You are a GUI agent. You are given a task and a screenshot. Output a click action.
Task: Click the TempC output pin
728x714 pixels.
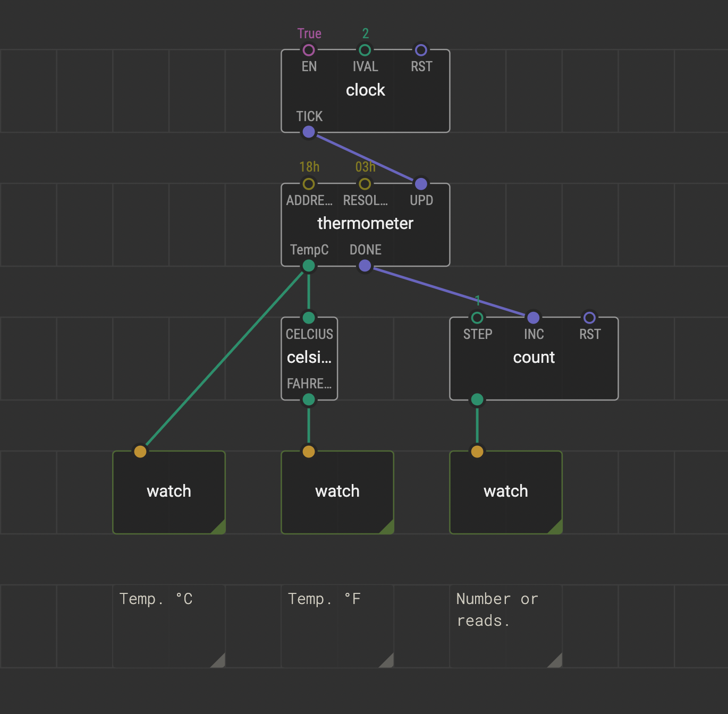(x=309, y=266)
